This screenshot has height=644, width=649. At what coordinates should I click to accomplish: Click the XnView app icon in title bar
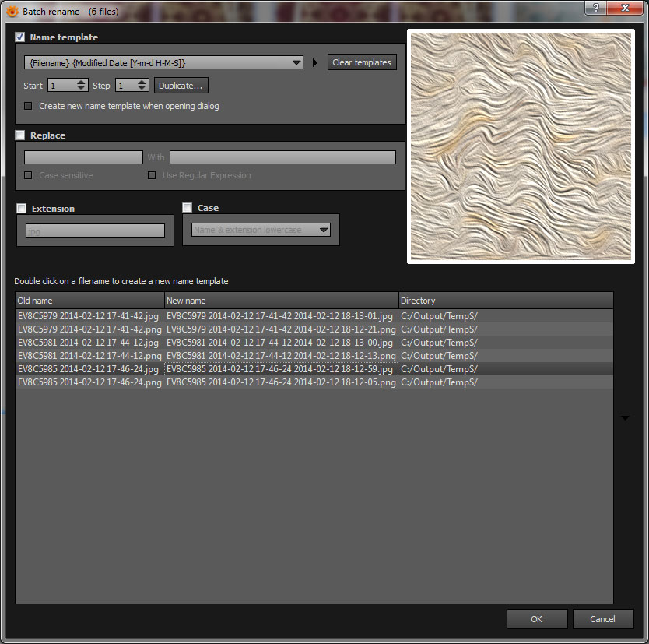coord(12,11)
